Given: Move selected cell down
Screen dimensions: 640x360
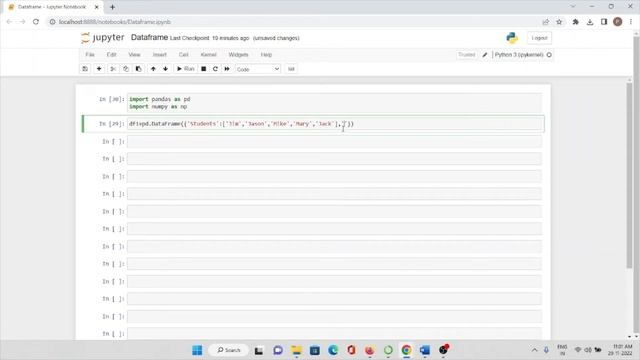Looking at the screenshot, I should (165, 69).
